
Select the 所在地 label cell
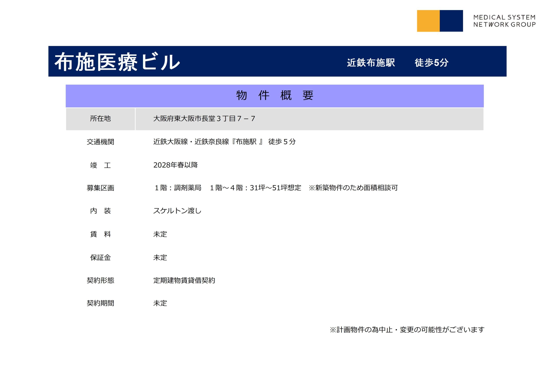coord(100,119)
